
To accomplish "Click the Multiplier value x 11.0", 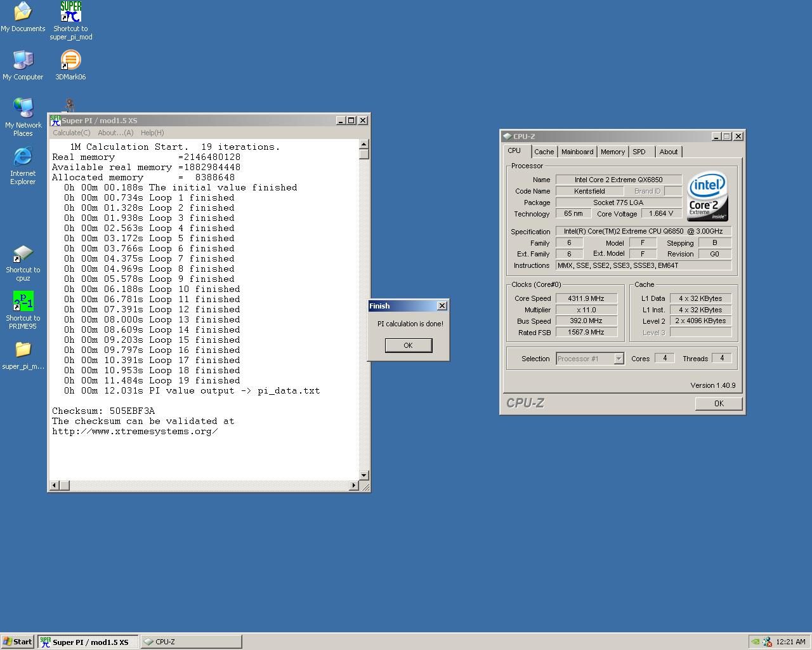I will tap(586, 310).
